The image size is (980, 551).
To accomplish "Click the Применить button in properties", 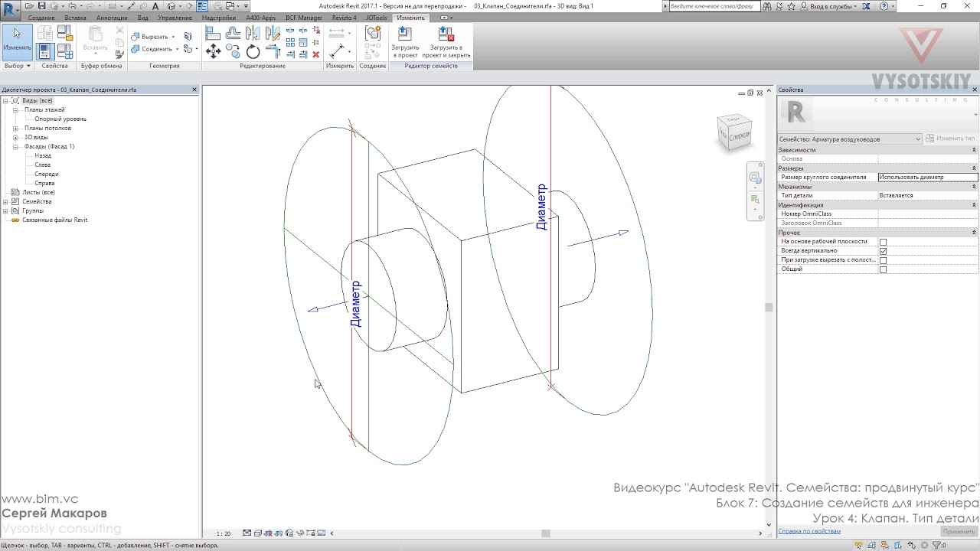I will pos(959,531).
